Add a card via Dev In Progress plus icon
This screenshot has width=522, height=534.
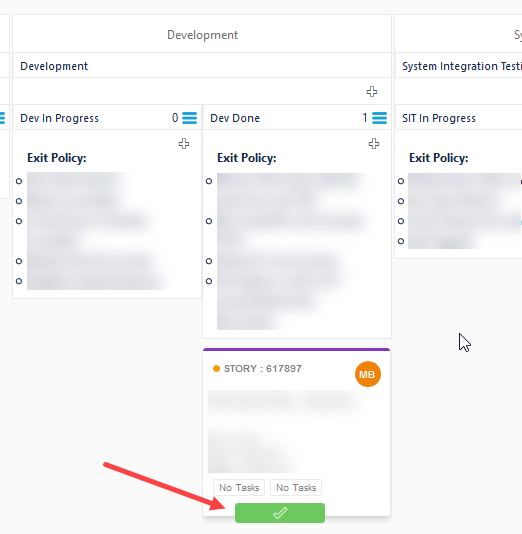(x=184, y=143)
